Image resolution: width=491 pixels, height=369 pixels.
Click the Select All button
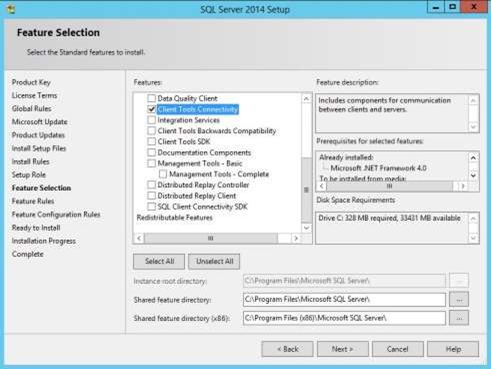click(159, 261)
